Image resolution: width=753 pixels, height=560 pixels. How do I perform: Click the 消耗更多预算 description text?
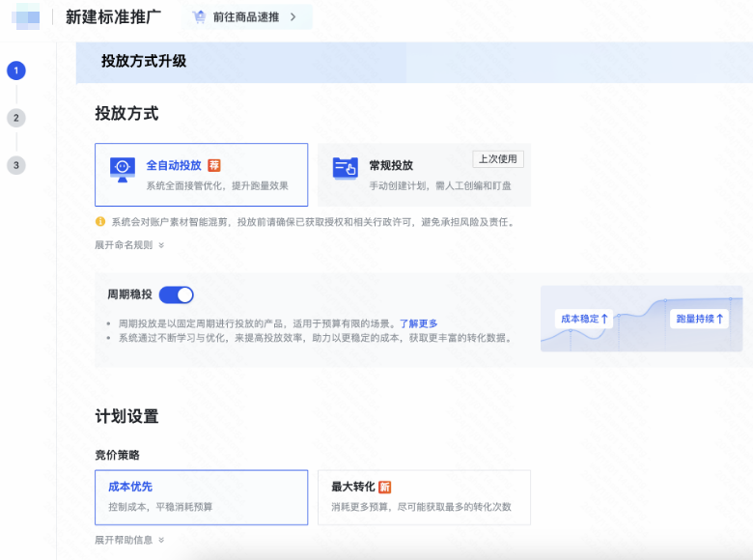click(x=421, y=507)
